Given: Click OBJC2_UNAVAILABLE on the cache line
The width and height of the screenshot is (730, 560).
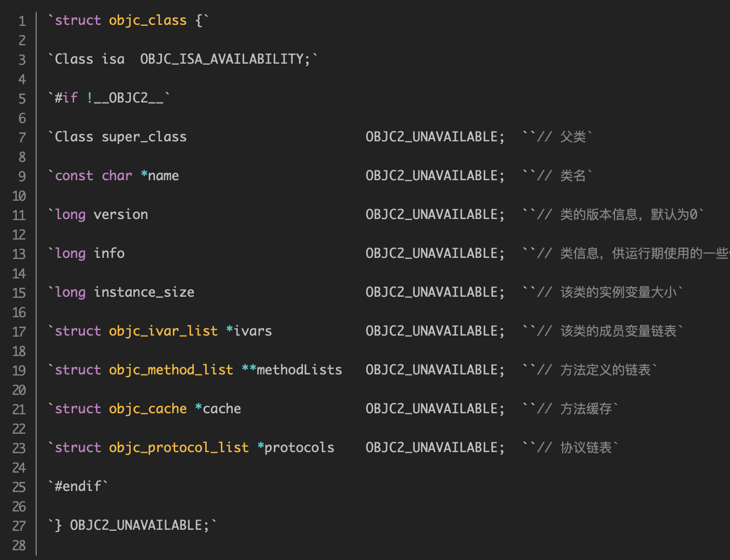Looking at the screenshot, I should [x=435, y=409].
